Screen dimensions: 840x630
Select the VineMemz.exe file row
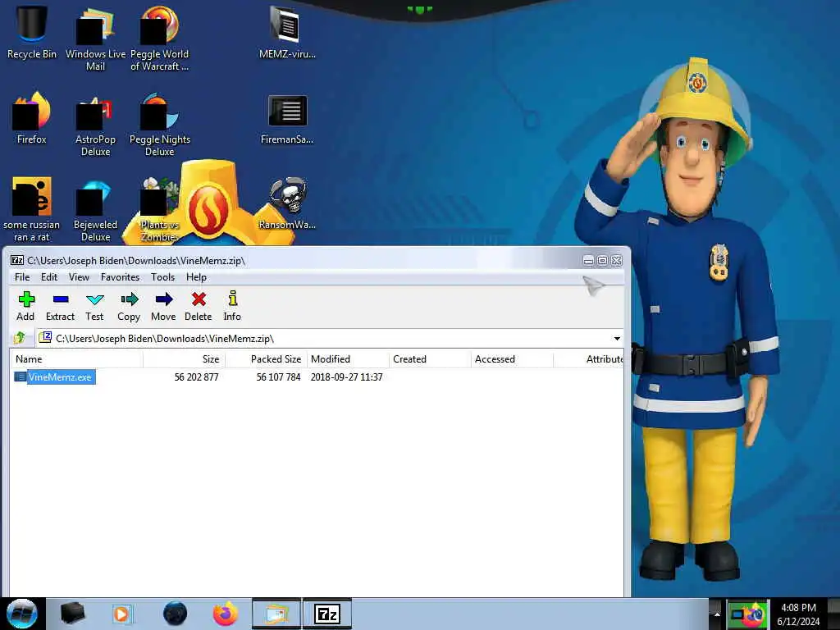[316, 377]
